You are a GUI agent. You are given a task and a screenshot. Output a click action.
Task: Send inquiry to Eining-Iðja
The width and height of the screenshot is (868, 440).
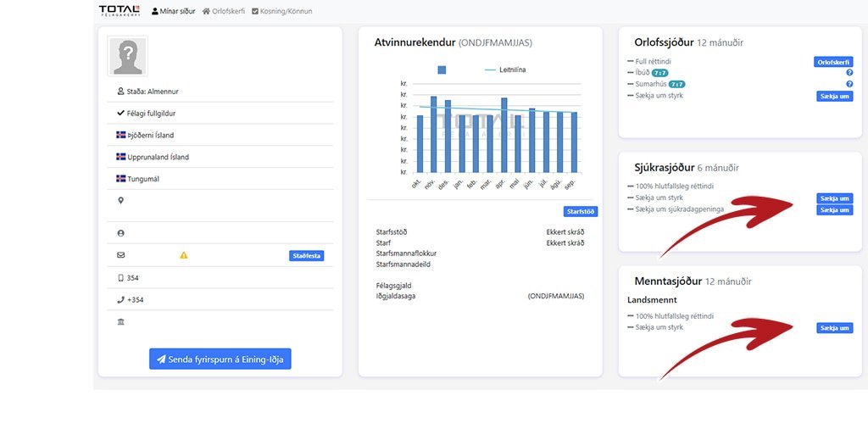click(220, 359)
